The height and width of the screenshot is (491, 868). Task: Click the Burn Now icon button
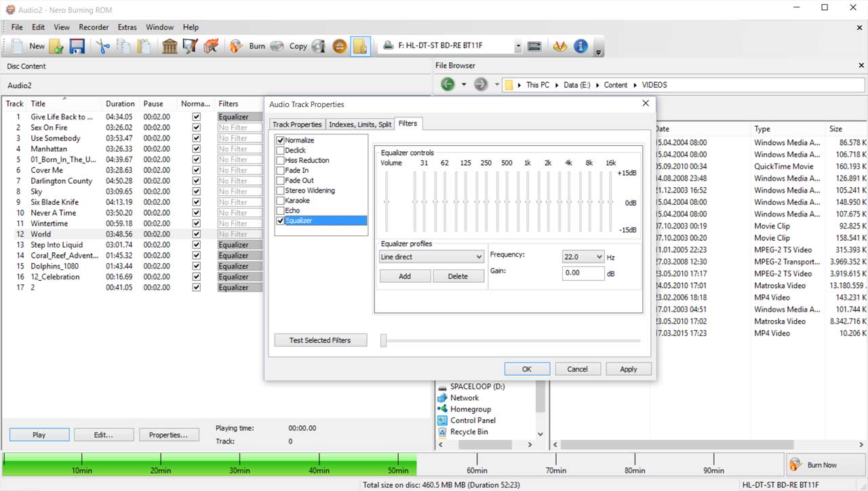click(x=796, y=465)
